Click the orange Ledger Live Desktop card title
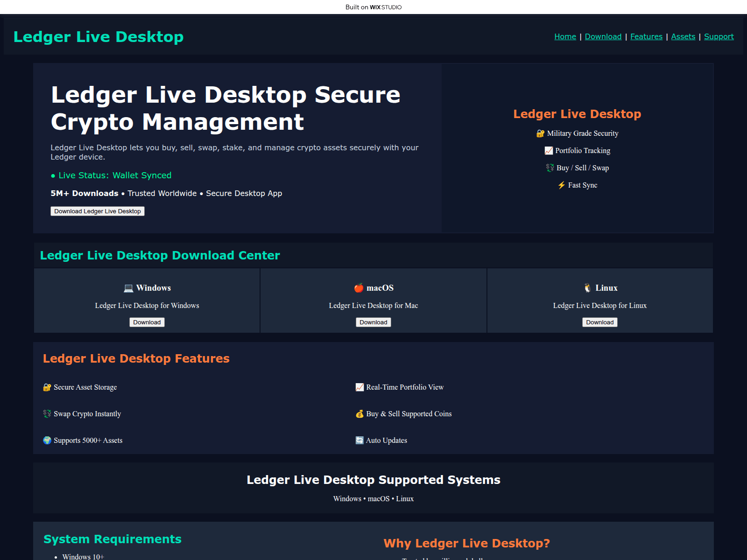This screenshot has width=747, height=560. (578, 114)
